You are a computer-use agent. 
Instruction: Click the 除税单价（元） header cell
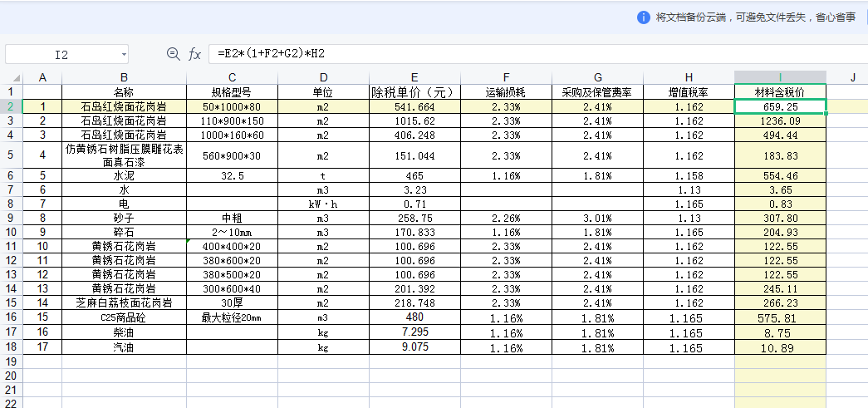pyautogui.click(x=414, y=91)
